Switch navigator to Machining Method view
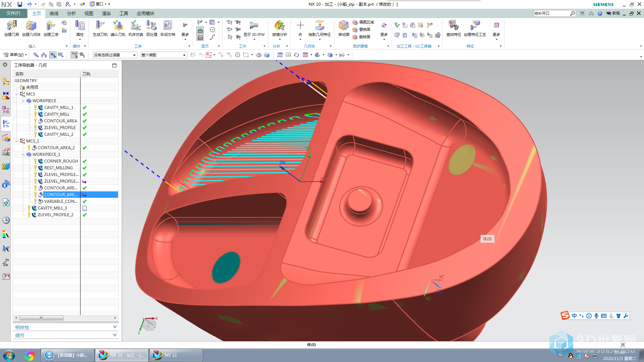 tap(61, 55)
